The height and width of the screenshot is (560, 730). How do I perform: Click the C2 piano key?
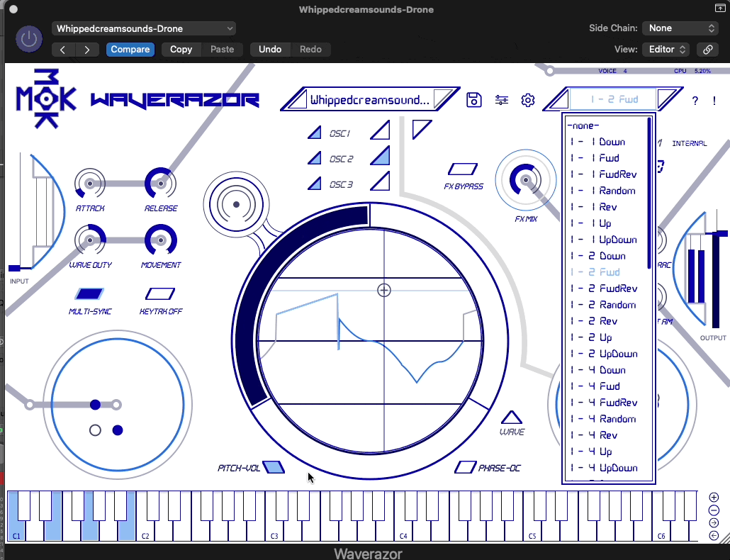click(145, 531)
